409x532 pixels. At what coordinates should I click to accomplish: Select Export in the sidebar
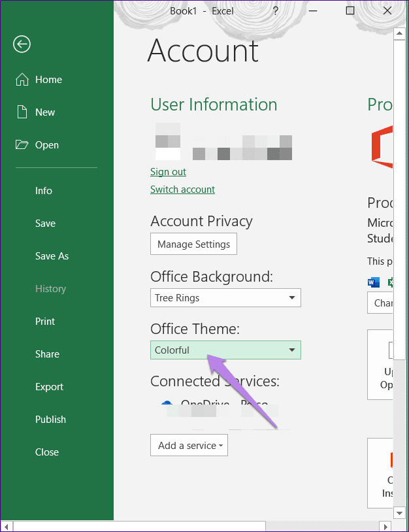click(x=49, y=386)
